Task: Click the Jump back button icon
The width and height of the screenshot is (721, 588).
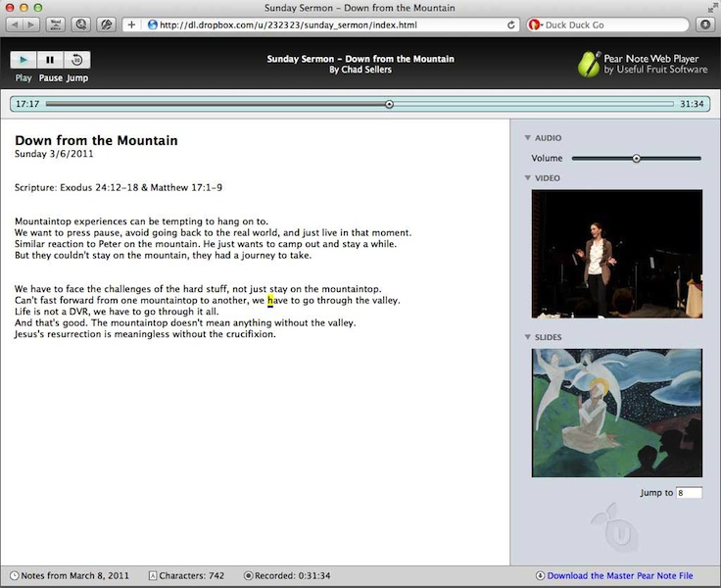Action: (x=76, y=60)
